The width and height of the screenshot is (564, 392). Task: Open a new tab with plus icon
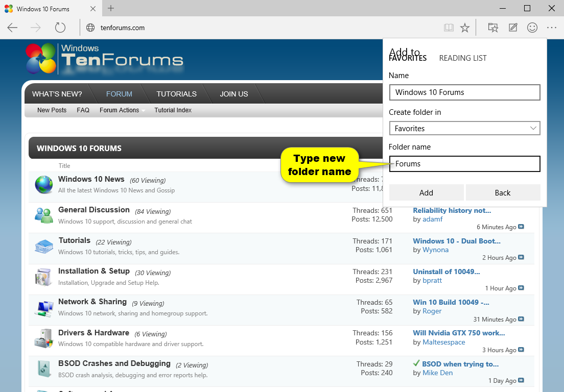coord(111,8)
